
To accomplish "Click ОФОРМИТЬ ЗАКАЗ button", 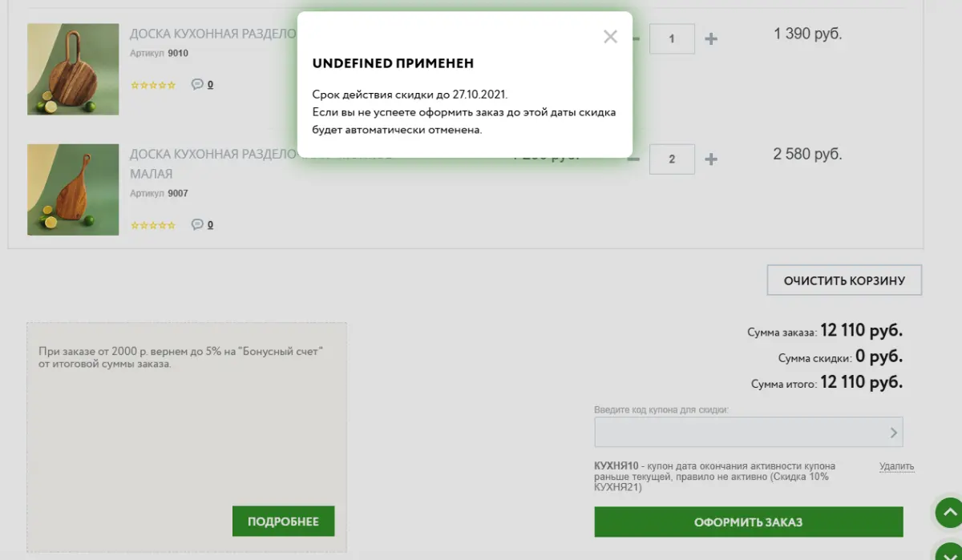I will point(749,522).
